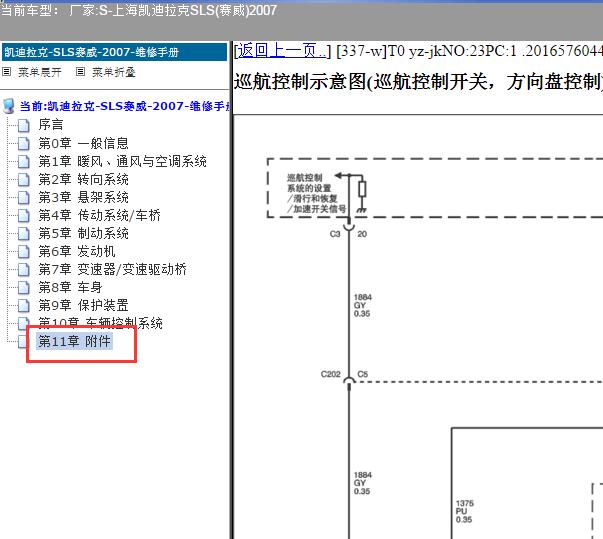Open 第9章 保护装置

point(83,305)
